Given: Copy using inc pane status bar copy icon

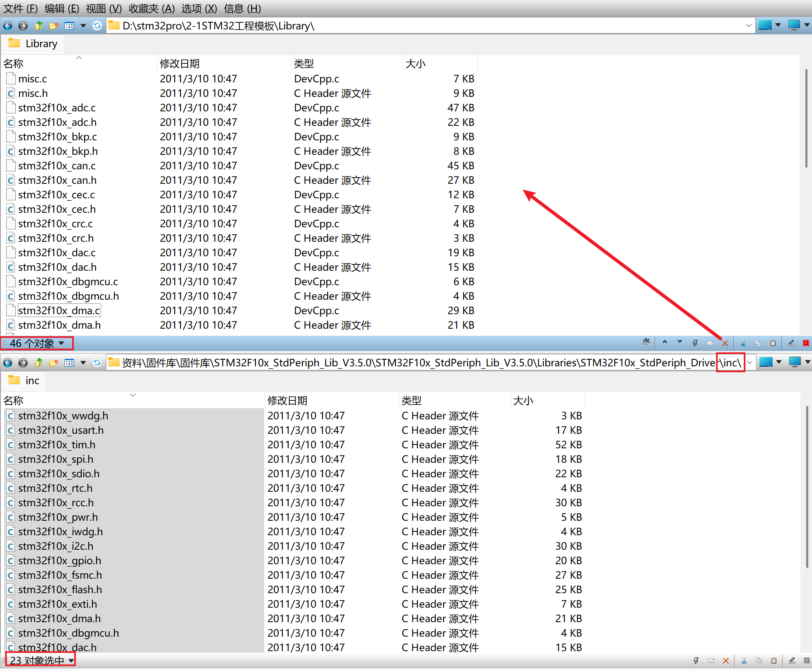Looking at the screenshot, I should [x=759, y=661].
